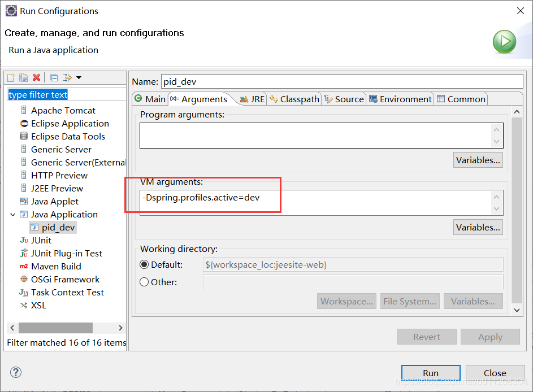Click Variables button for Program arguments

478,160
